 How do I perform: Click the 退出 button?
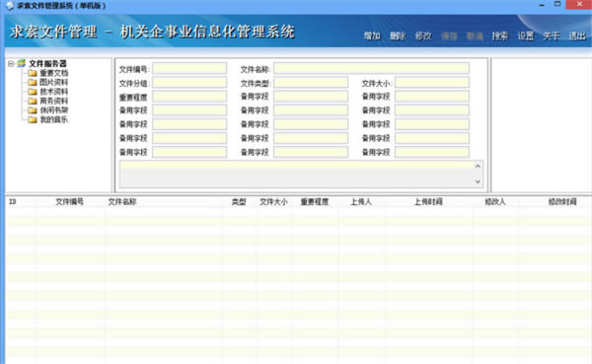coord(577,36)
